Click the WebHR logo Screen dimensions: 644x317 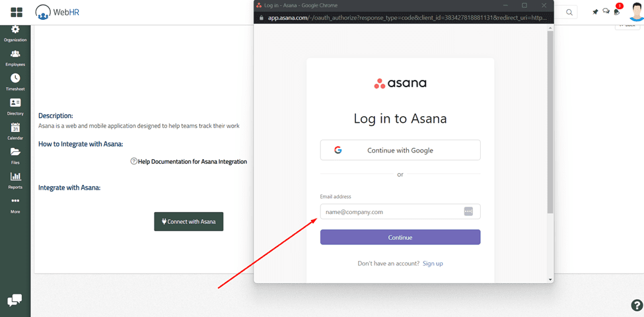57,13
